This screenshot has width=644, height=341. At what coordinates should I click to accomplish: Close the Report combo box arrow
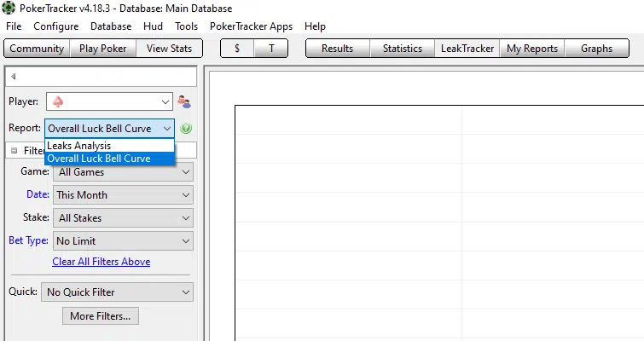tap(166, 129)
